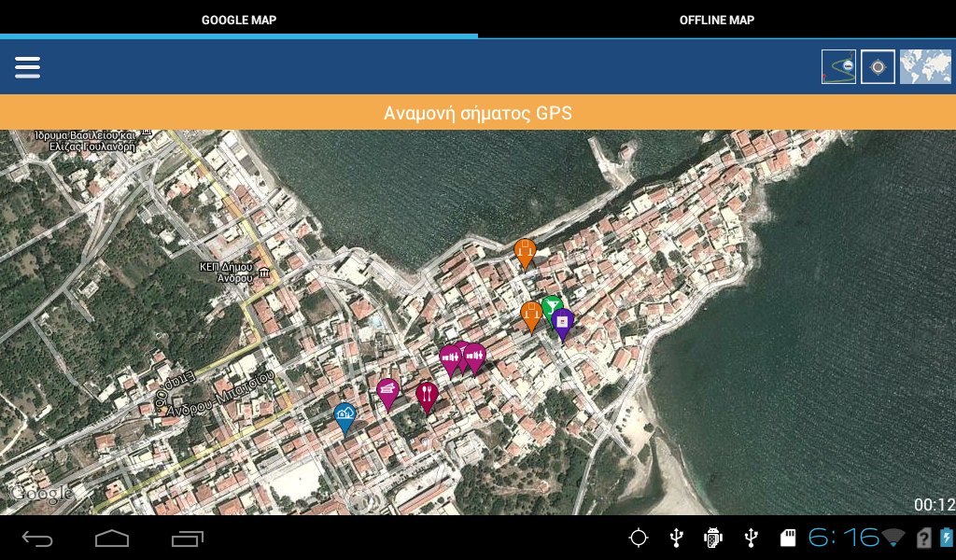This screenshot has width=956, height=560.
Task: Select the right magenta bottles marker
Action: click(474, 359)
